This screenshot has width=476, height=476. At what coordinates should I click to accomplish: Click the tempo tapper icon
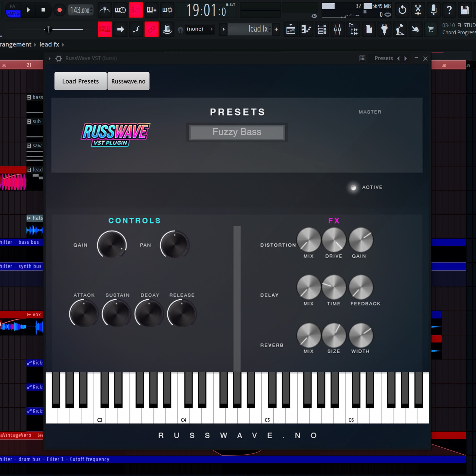click(400, 29)
